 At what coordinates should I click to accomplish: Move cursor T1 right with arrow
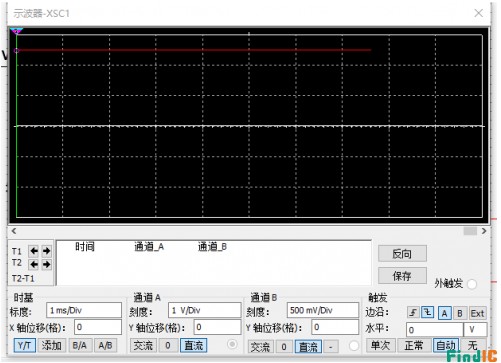tap(46, 251)
